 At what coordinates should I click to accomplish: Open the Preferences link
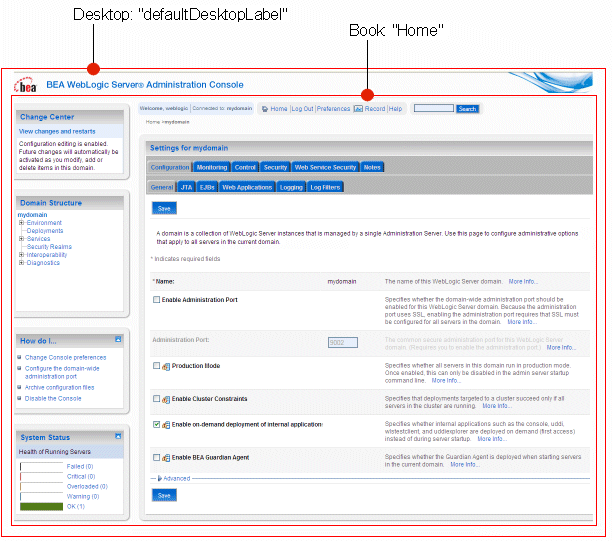(x=333, y=109)
